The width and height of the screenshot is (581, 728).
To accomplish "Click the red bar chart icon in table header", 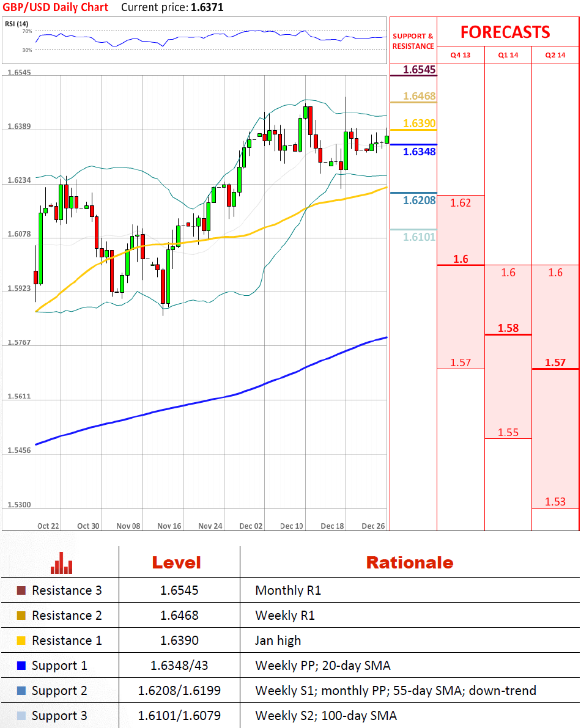I will (x=61, y=563).
